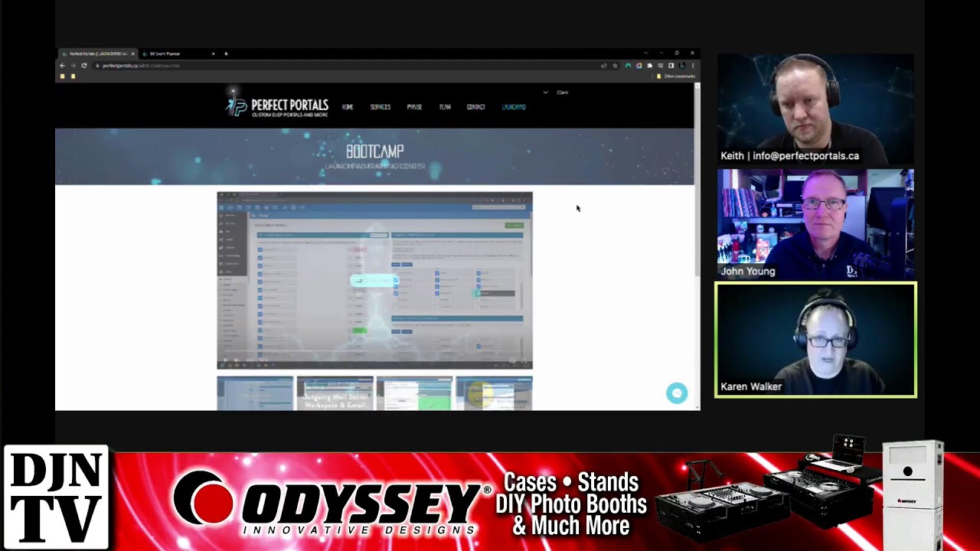Mute the Bootcamp video volume
980x551 pixels.
tap(236, 360)
